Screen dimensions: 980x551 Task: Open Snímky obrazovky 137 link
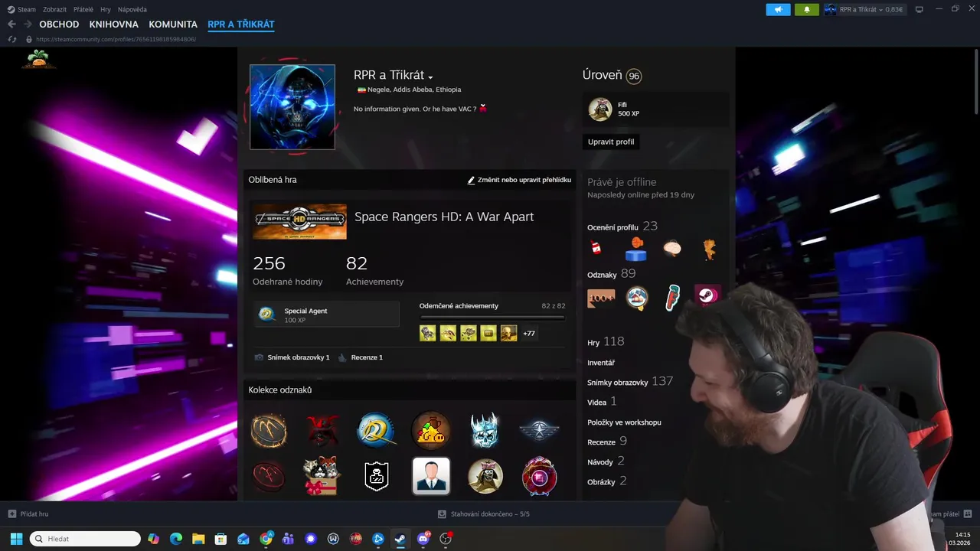[630, 381]
